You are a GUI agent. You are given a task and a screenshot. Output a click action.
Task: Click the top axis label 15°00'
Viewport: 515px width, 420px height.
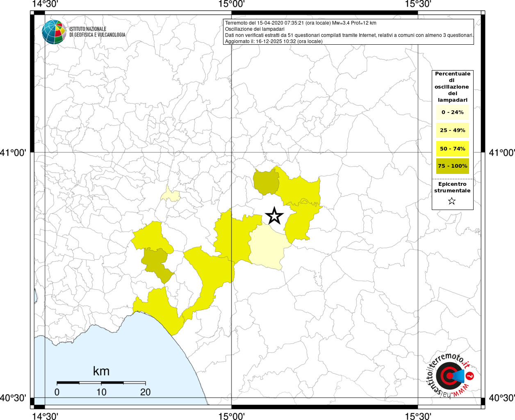point(232,4)
